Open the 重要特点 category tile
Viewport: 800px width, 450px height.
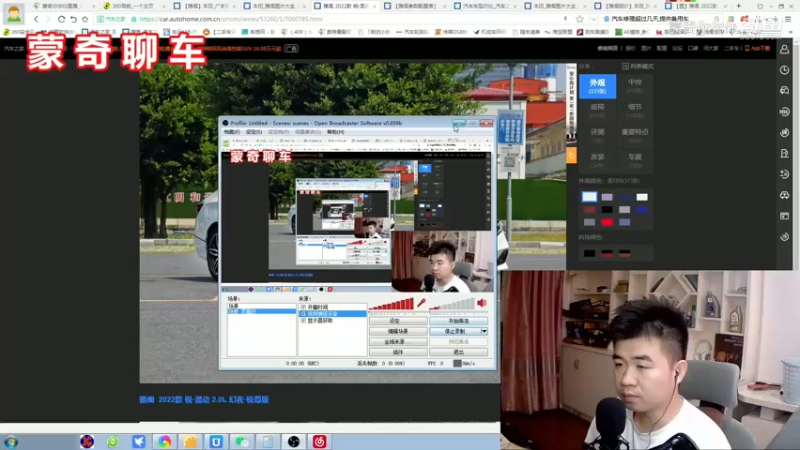click(635, 135)
